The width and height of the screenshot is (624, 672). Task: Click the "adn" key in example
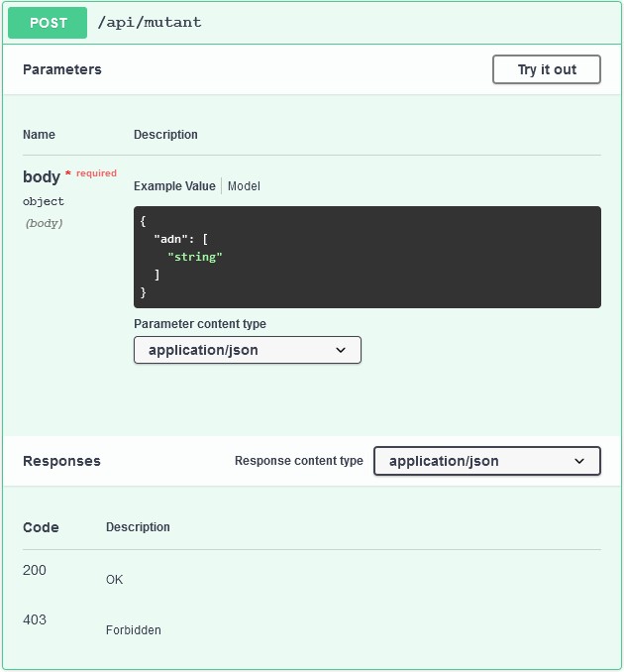(171, 239)
